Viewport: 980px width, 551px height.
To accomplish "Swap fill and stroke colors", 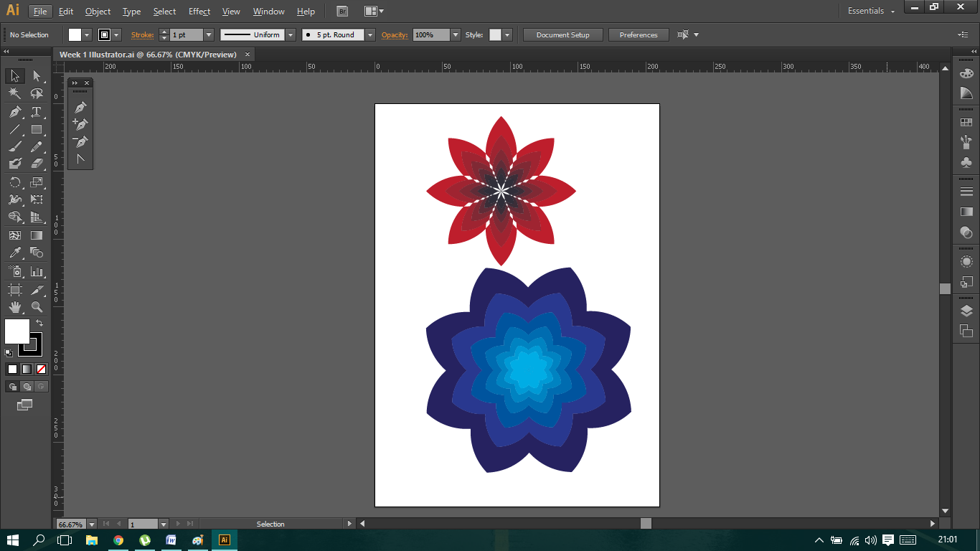I will point(39,324).
